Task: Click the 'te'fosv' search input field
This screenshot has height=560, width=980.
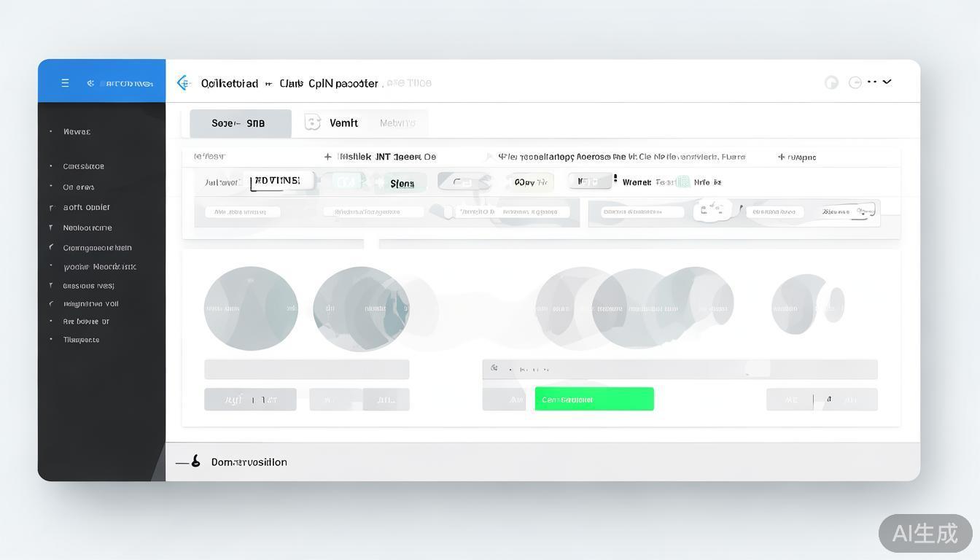Action: tap(211, 156)
